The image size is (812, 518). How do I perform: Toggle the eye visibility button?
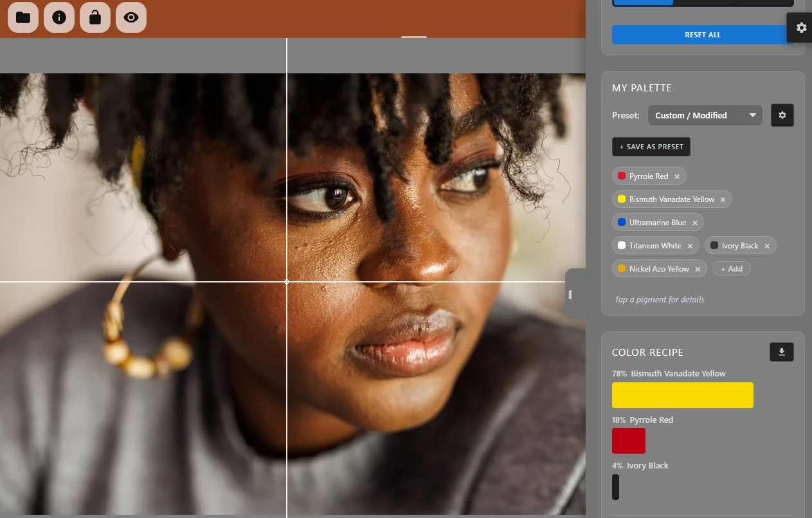131,17
